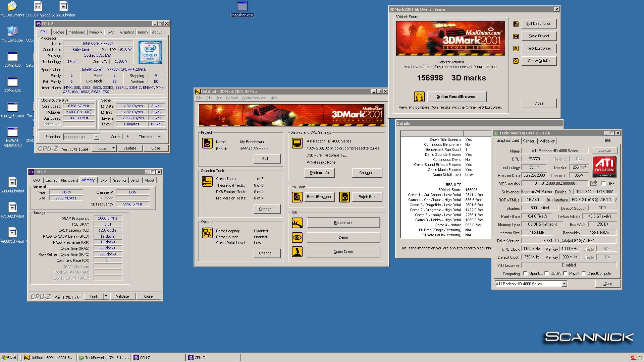
Task: Click the Start button on taskbar
Action: pos(9,358)
